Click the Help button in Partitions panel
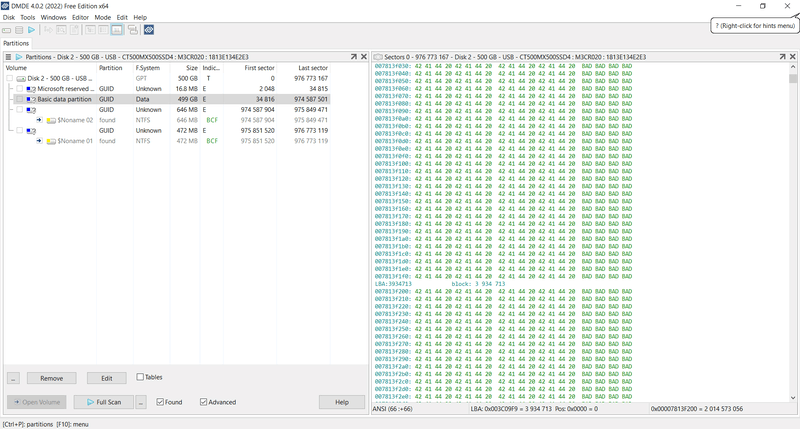Image resolution: width=800 pixels, height=429 pixels. click(x=342, y=402)
